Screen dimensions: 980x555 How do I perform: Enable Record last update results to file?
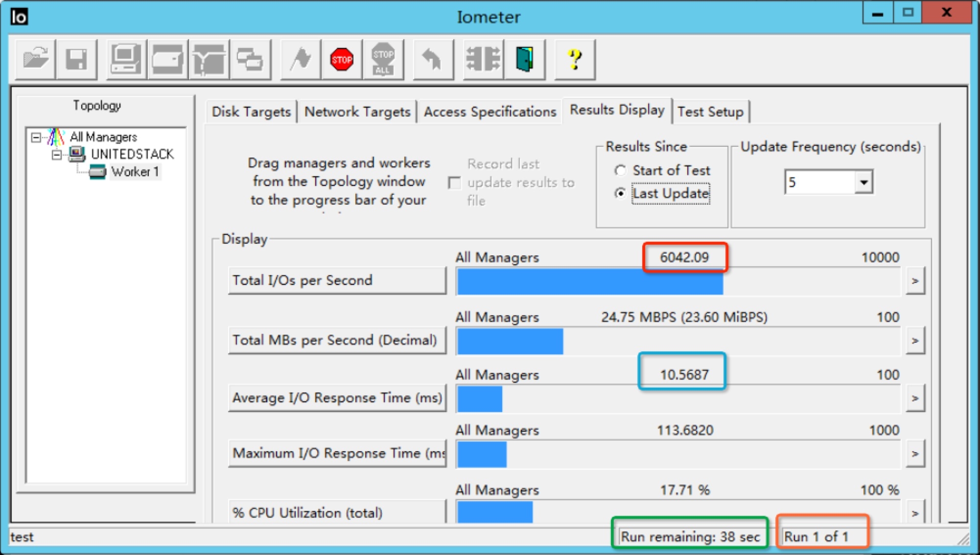pos(455,183)
